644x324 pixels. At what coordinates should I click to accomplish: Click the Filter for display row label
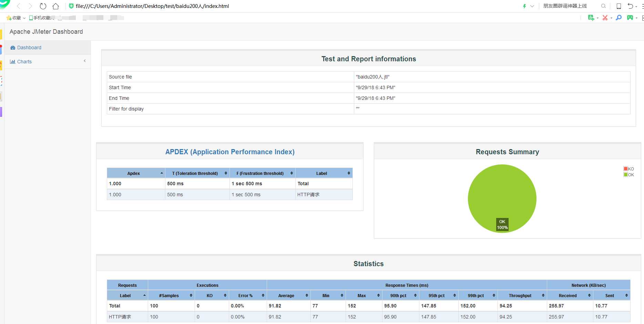[x=126, y=109]
